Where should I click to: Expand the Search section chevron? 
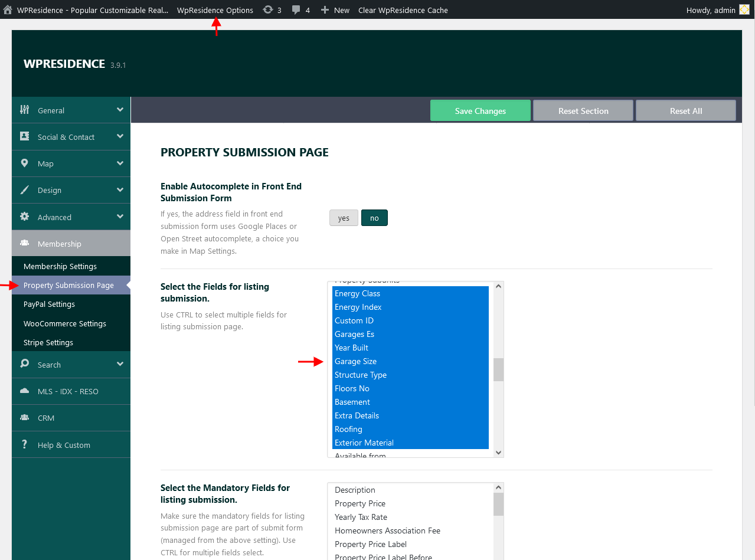click(120, 364)
